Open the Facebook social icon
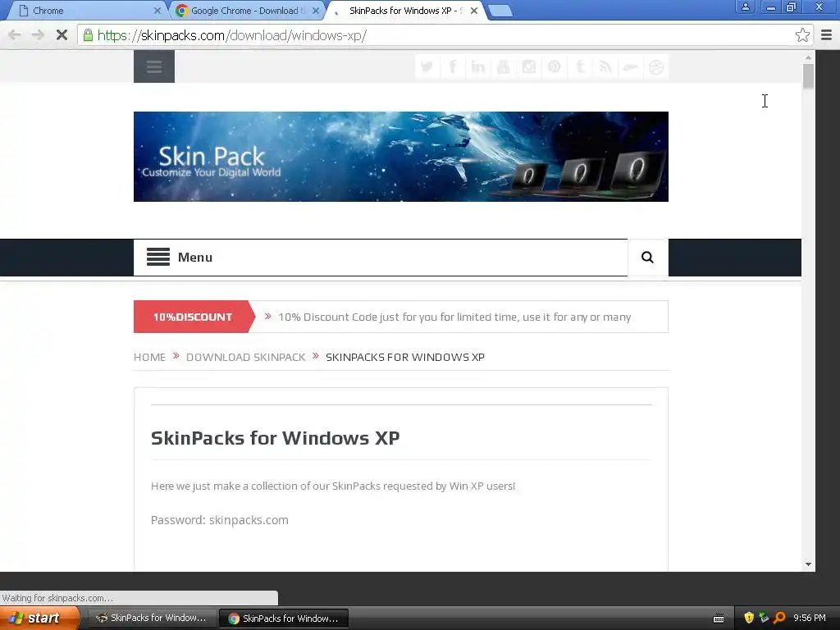The width and height of the screenshot is (840, 630). tap(453, 67)
